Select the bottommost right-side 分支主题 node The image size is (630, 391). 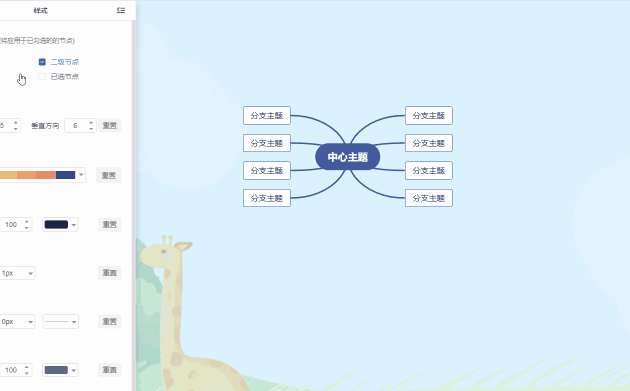coord(429,198)
